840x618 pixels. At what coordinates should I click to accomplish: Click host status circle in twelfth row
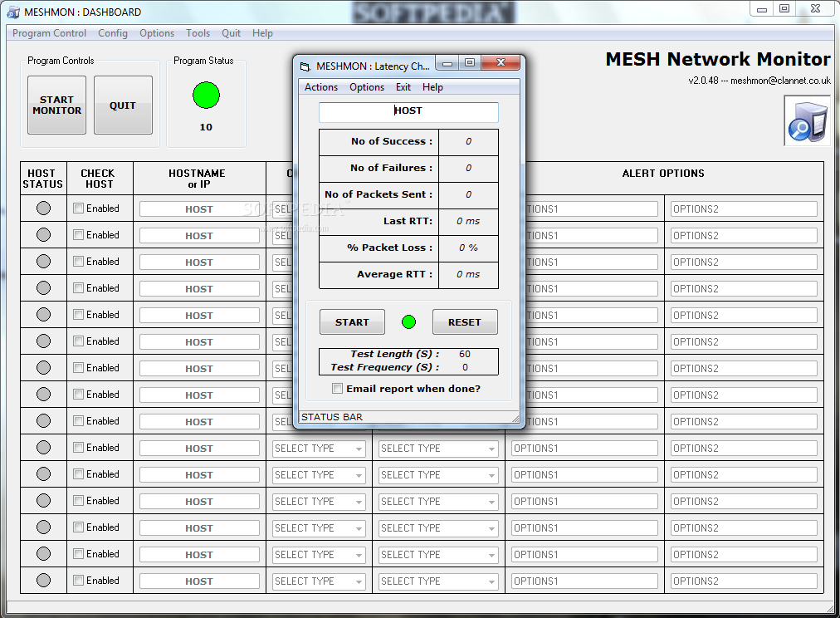pyautogui.click(x=43, y=501)
